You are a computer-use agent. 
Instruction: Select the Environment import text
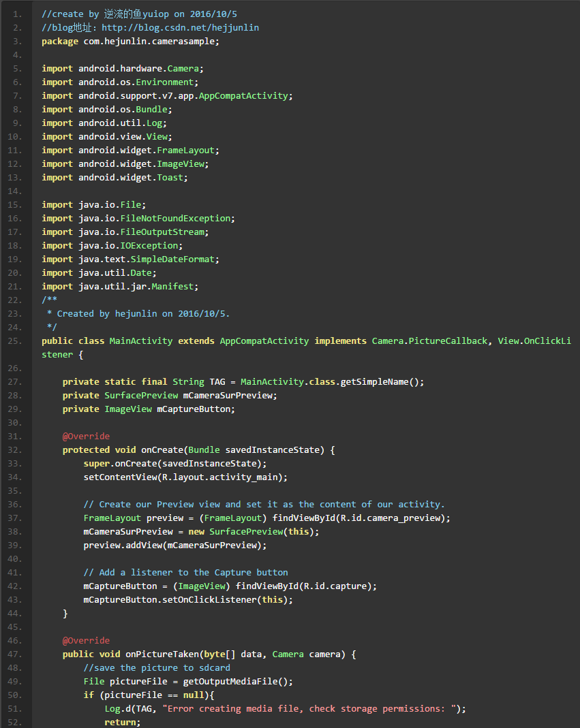164,82
